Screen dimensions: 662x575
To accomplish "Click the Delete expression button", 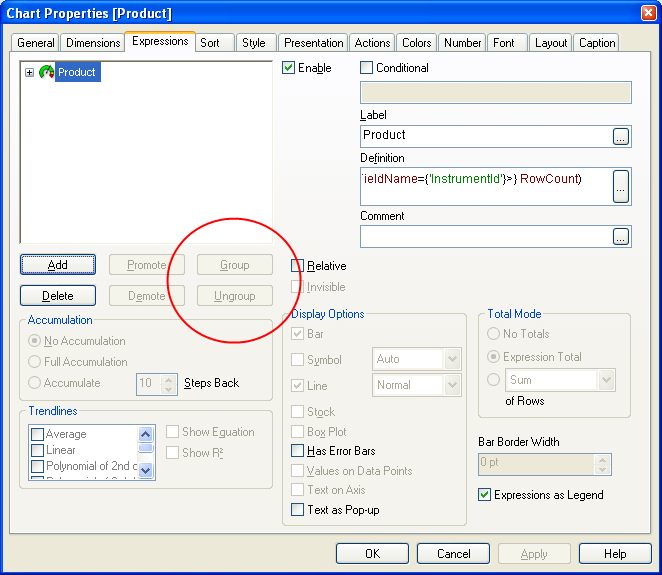I will tap(58, 296).
